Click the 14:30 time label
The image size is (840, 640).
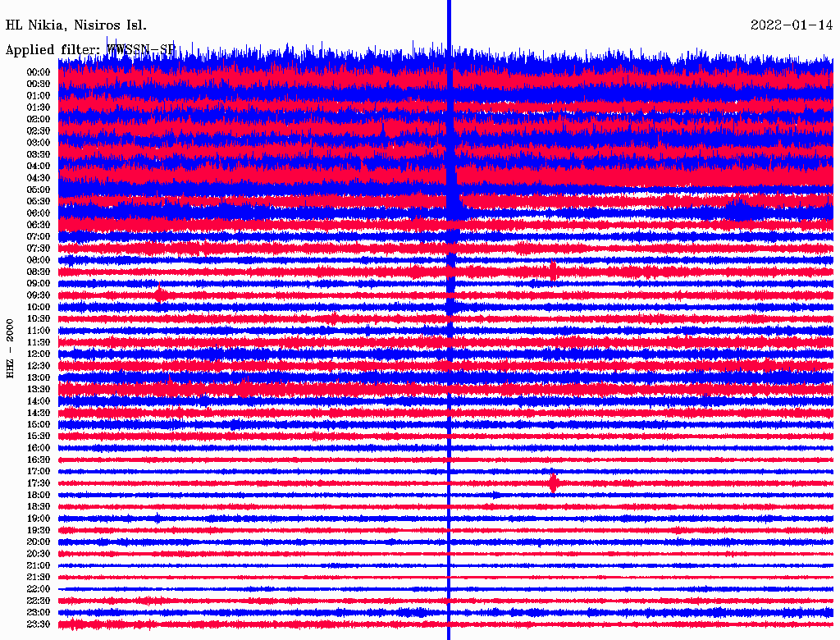click(x=39, y=413)
